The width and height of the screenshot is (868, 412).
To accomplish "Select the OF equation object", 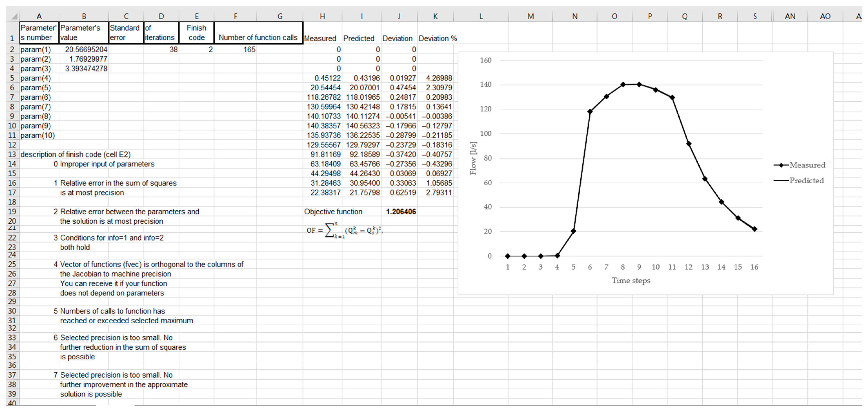I will (x=344, y=230).
